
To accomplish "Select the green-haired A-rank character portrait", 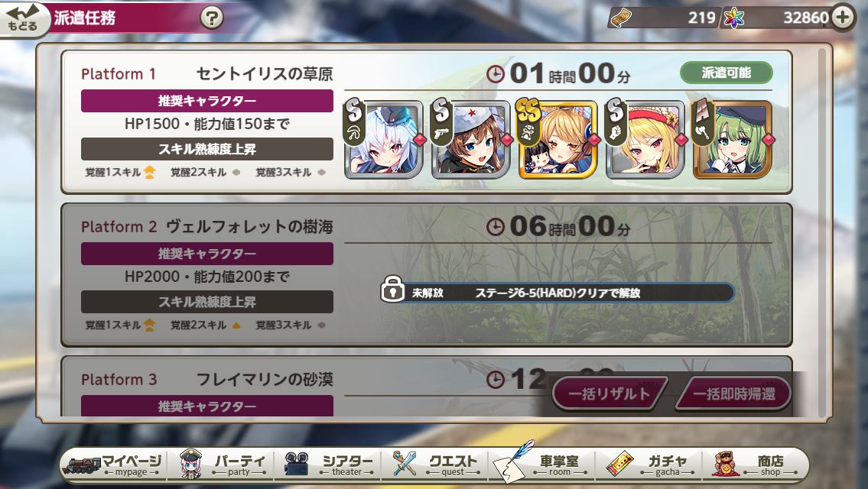I will pyautogui.click(x=733, y=139).
